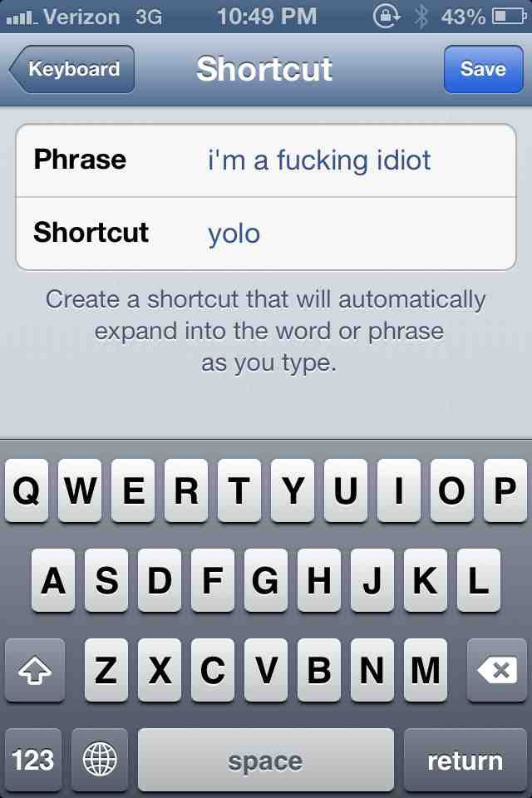Tap the G key on keyboard

tap(266, 580)
